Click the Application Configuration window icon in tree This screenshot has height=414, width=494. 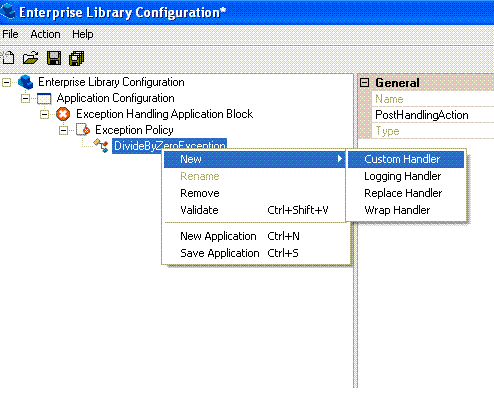[44, 98]
